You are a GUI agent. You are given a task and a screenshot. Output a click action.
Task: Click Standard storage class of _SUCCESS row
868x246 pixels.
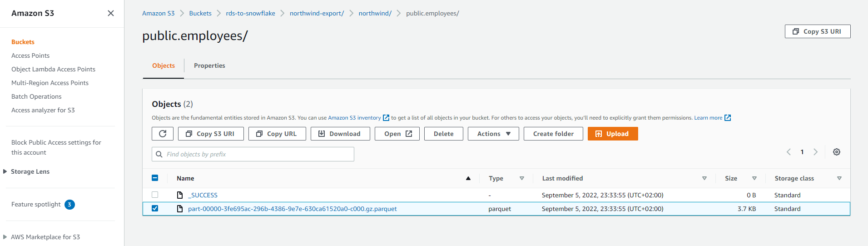point(788,195)
